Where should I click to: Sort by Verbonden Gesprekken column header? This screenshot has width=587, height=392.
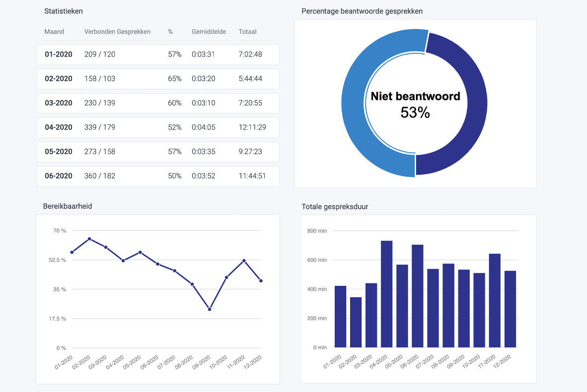coord(117,32)
